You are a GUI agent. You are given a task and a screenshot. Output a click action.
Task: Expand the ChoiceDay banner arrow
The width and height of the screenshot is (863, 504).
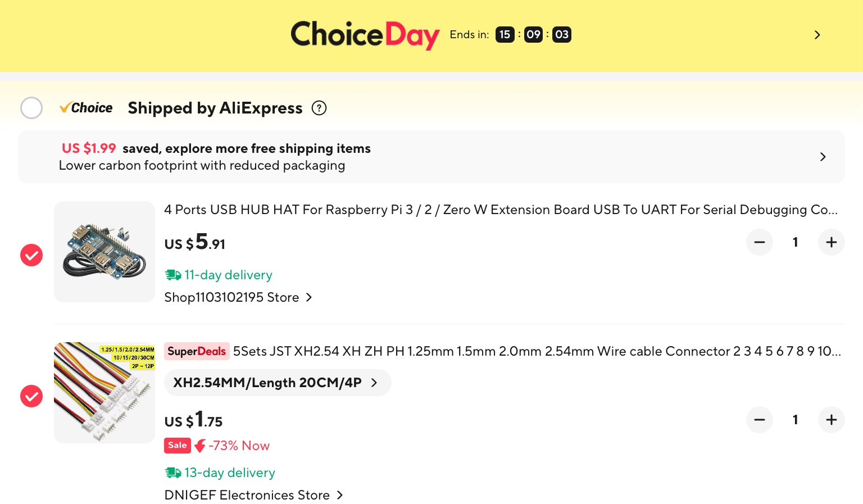(x=817, y=35)
